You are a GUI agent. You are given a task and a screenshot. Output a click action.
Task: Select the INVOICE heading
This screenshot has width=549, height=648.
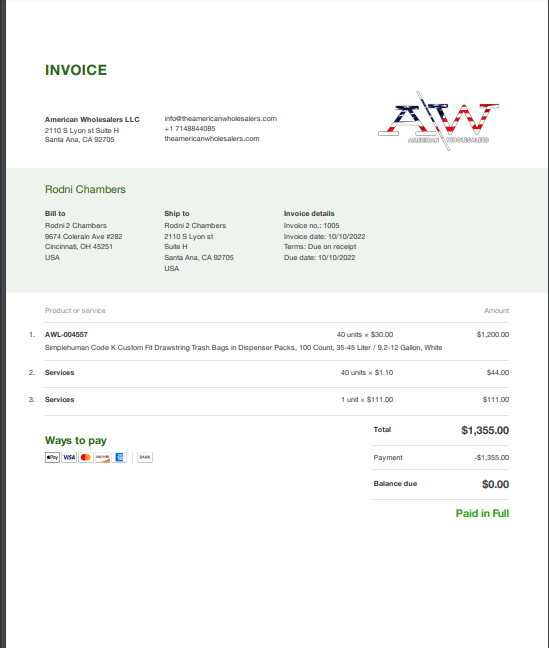(76, 70)
